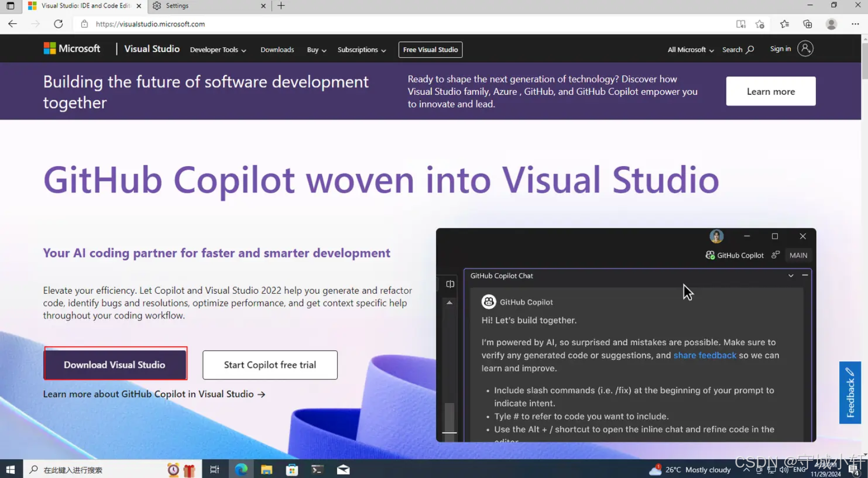Screen dimensions: 868x478
Task: Open the Windows Start menu
Action: (10, 470)
